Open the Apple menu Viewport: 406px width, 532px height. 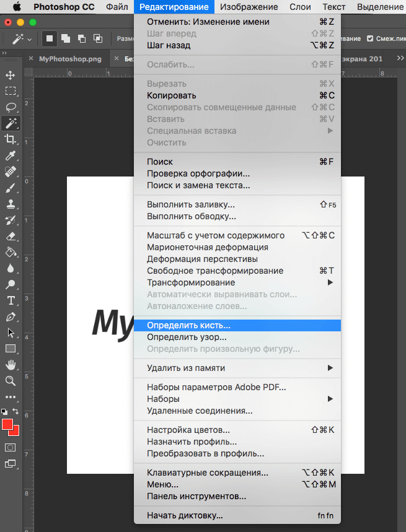[17, 7]
